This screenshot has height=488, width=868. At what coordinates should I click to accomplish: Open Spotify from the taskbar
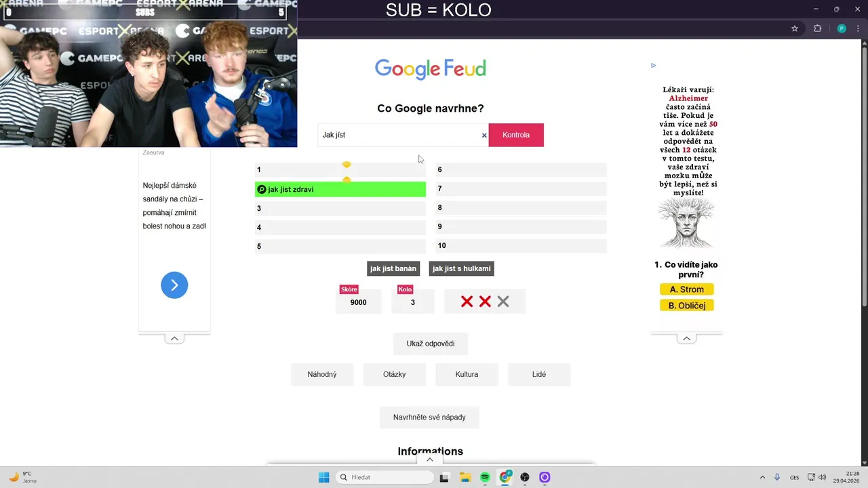coord(485,477)
